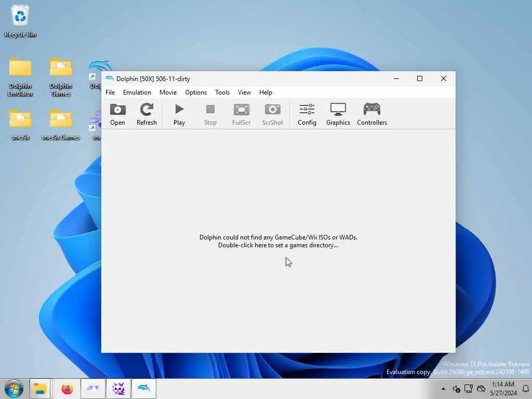Close the Dolphin window
The image size is (532, 399).
pyautogui.click(x=444, y=79)
